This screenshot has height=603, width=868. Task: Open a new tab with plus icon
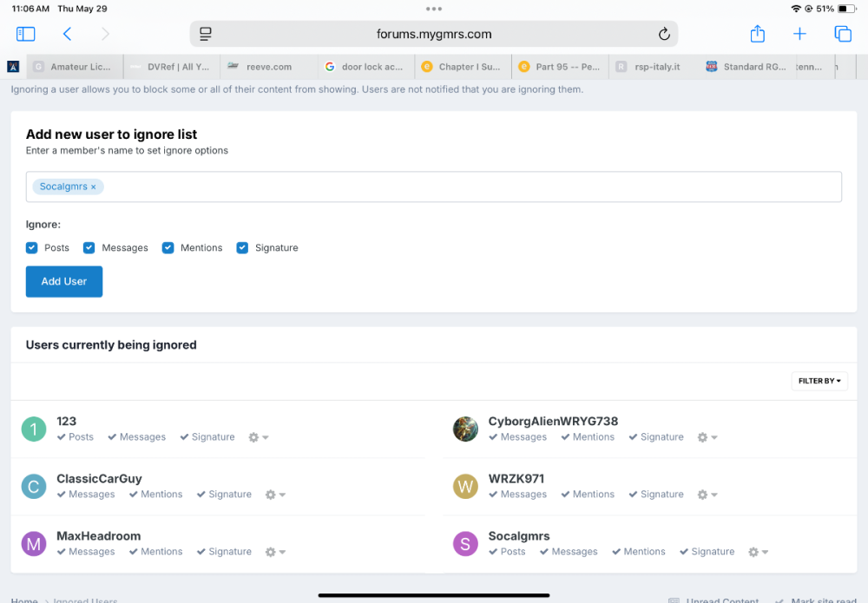799,34
